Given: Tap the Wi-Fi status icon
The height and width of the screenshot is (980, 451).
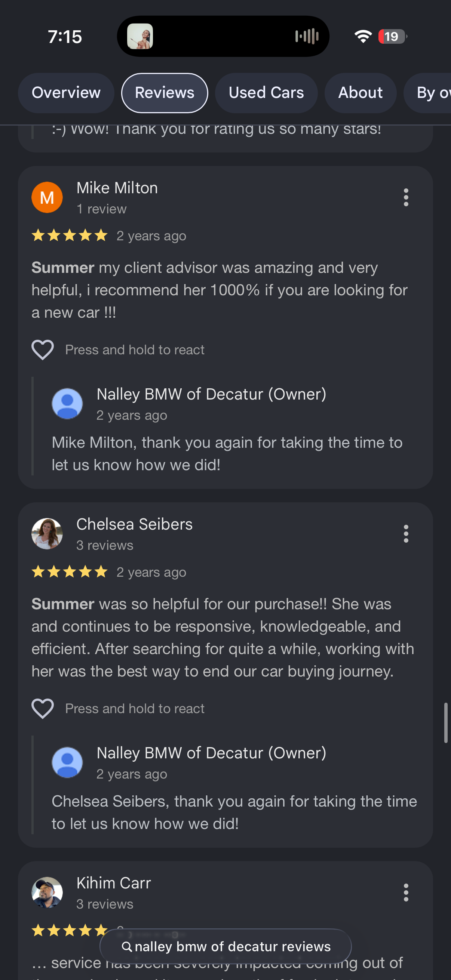Looking at the screenshot, I should tap(363, 36).
